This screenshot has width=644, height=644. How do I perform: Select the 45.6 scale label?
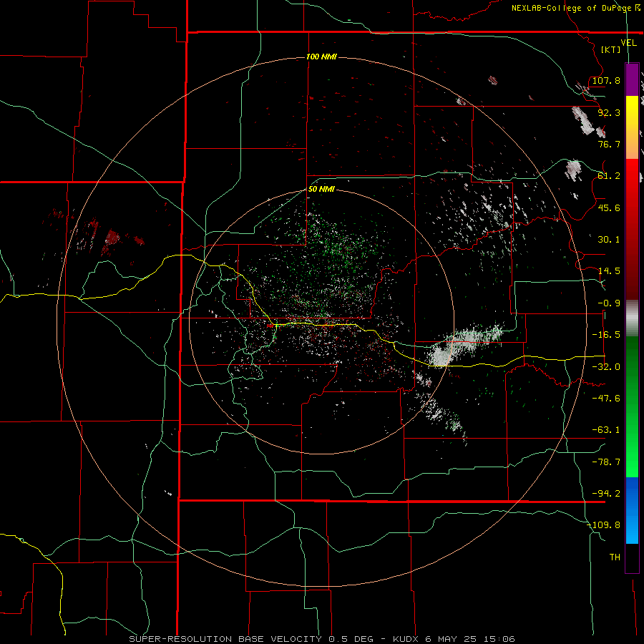coord(609,208)
